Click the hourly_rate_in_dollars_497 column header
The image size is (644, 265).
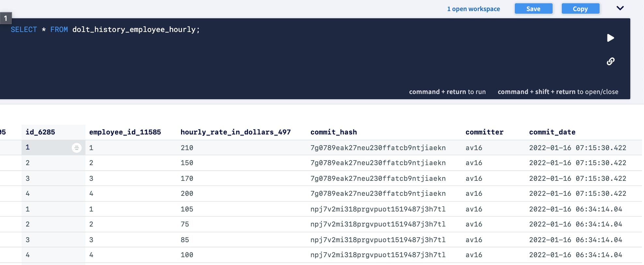(x=236, y=132)
